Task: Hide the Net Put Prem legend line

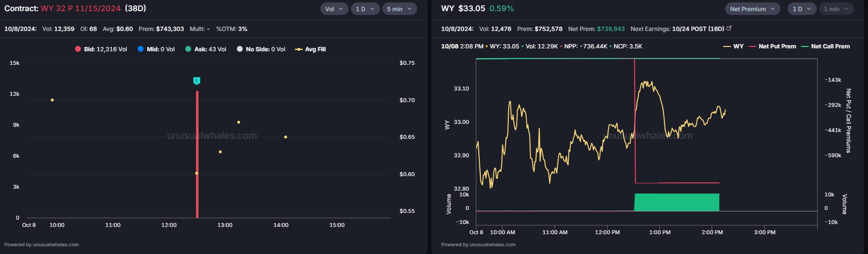Action: pyautogui.click(x=772, y=46)
